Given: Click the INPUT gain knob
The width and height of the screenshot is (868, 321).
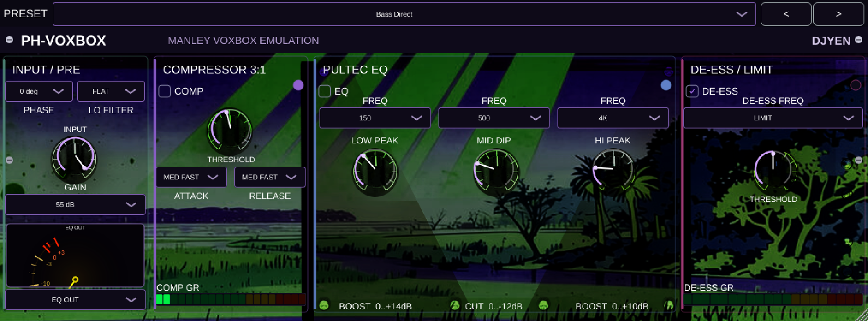Looking at the screenshot, I should [x=75, y=158].
